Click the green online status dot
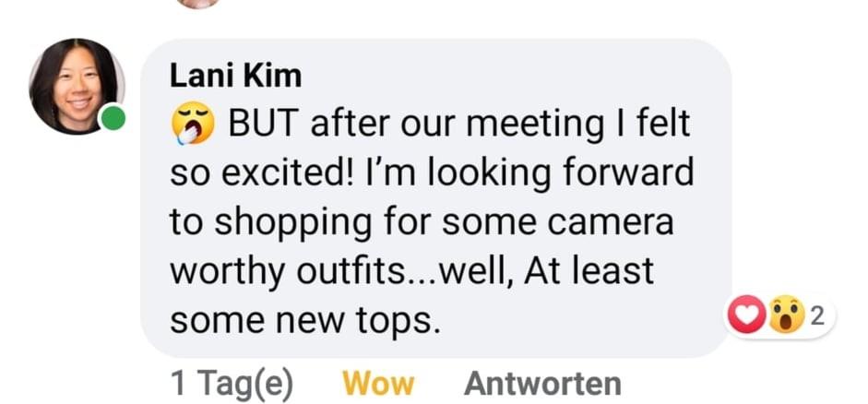This screenshot has width=868, height=404. click(113, 119)
